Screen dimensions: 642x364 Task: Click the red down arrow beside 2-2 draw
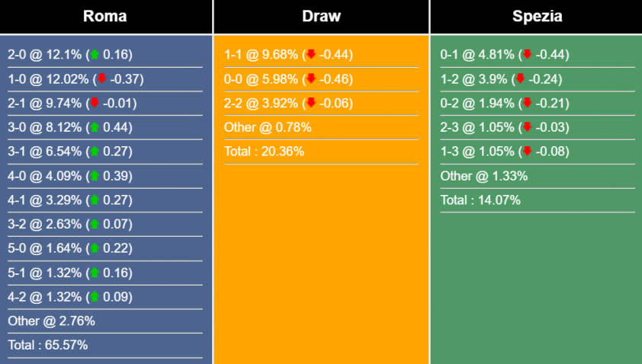point(310,103)
